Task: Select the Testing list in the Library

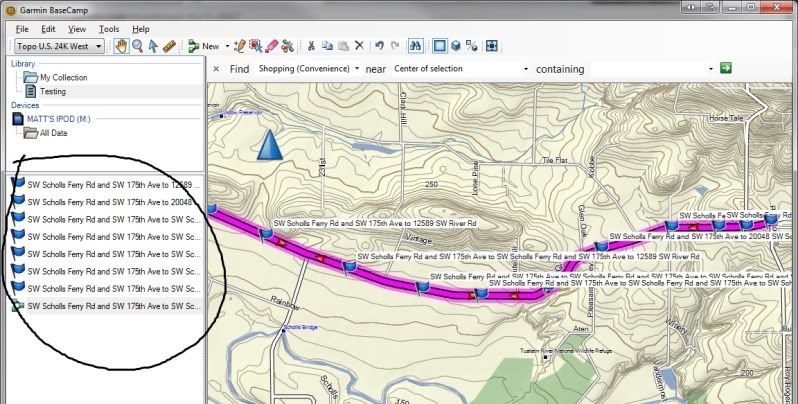Action: click(52, 91)
